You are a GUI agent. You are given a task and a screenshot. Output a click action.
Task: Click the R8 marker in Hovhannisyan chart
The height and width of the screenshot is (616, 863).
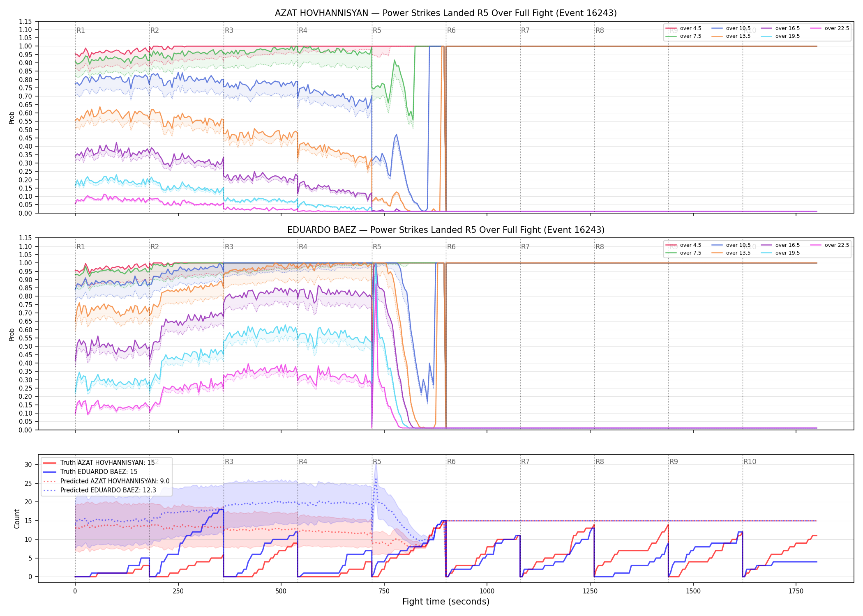(600, 30)
